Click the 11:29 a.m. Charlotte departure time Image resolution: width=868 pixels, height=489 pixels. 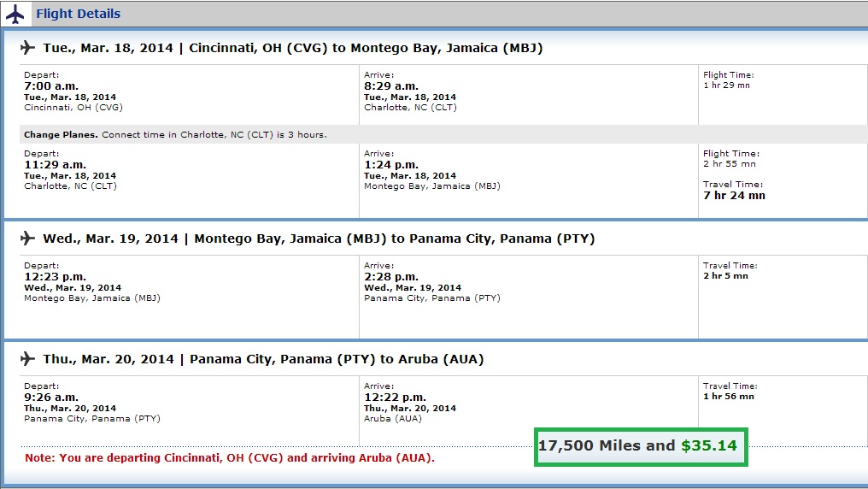point(56,165)
